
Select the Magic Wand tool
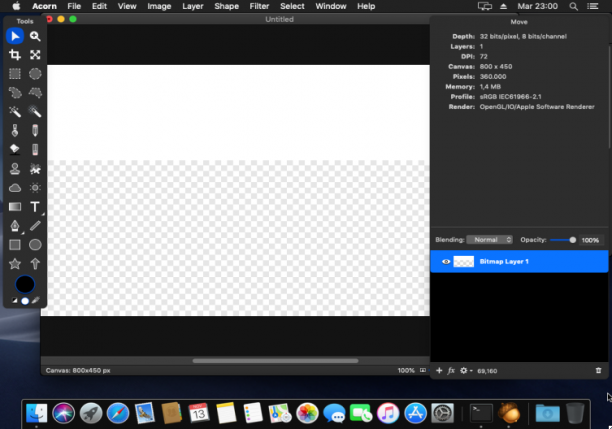coord(15,112)
